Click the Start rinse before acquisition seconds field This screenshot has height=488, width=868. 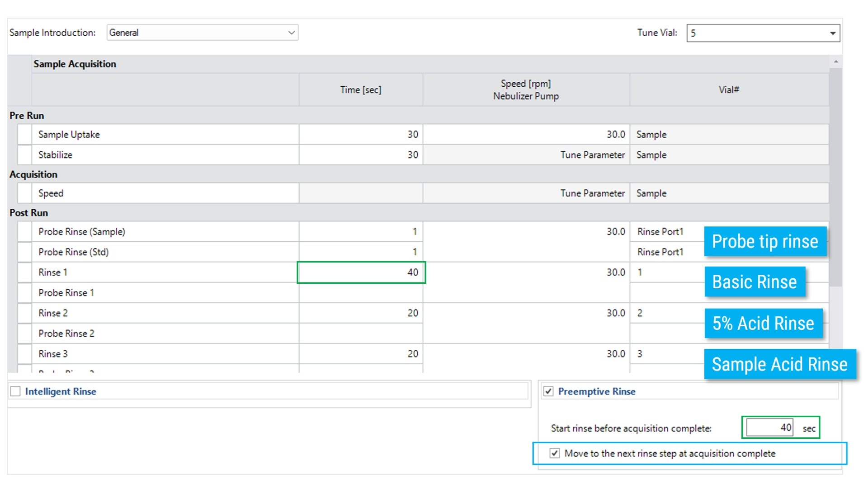(769, 427)
